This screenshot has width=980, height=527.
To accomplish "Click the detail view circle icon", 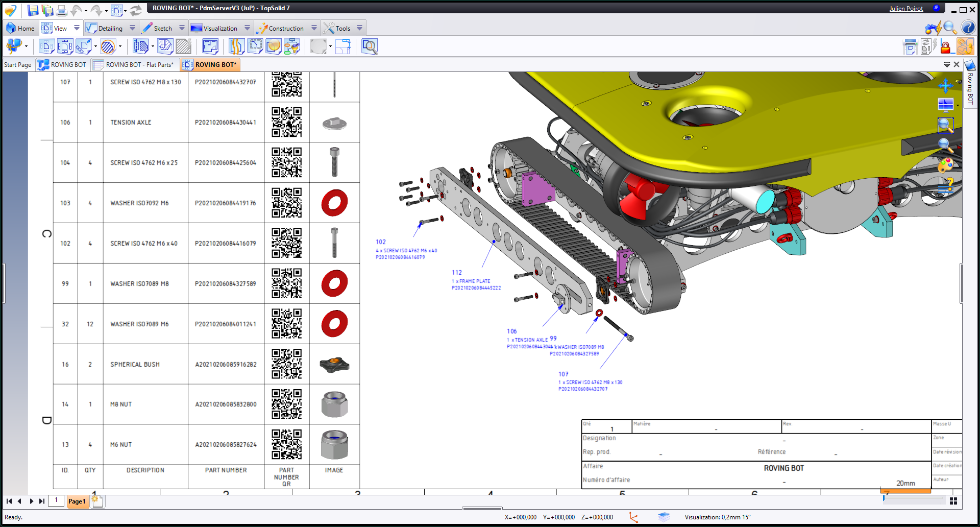I will click(x=273, y=46).
